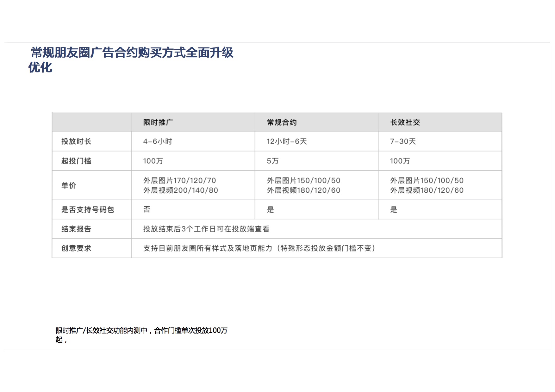Click the 外层图片170/120/70 price text

coord(179,180)
